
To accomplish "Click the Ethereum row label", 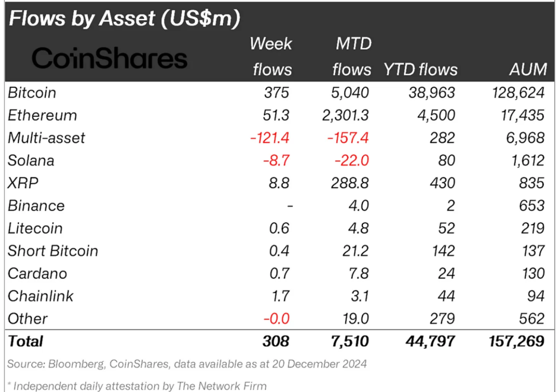I will [x=42, y=115].
